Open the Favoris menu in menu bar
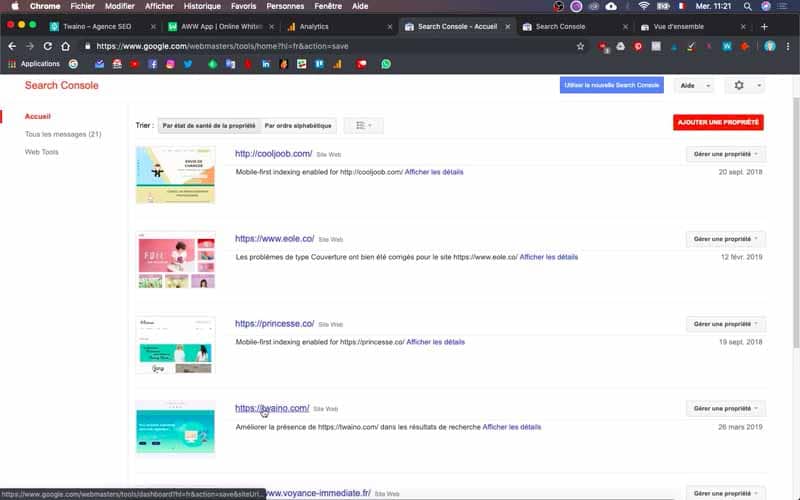The height and width of the screenshot is (500, 800). point(243,6)
